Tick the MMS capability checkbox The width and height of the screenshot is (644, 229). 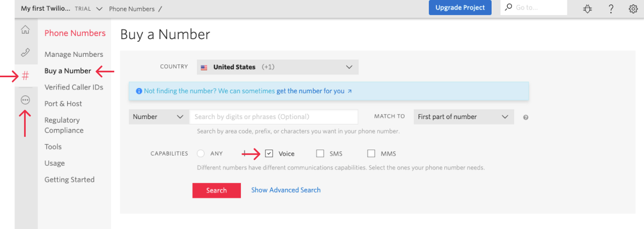[x=371, y=153]
